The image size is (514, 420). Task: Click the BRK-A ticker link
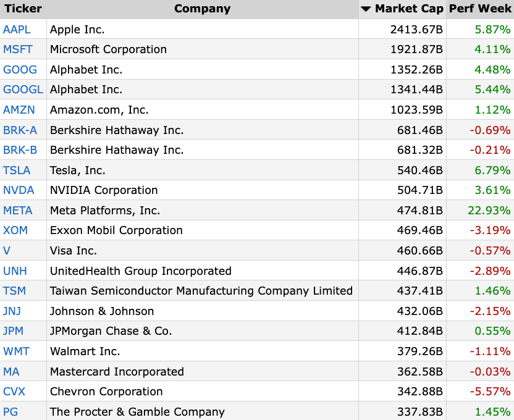click(20, 130)
